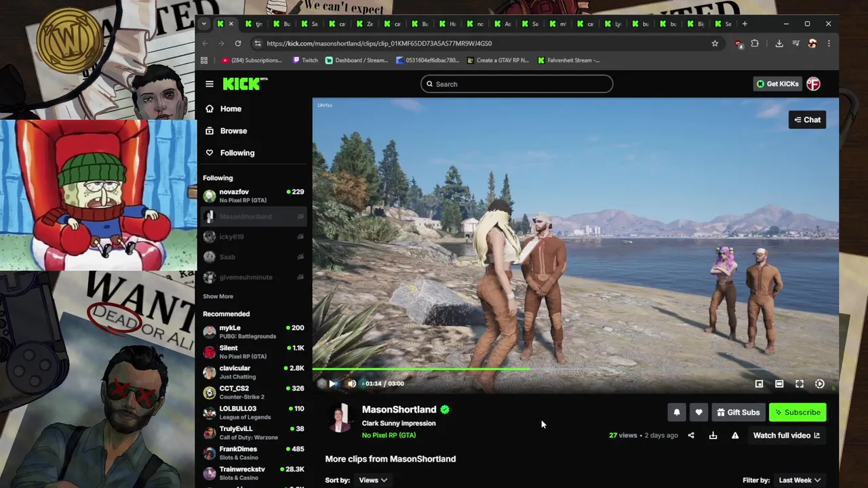Open Silent recommended channel
This screenshot has width=868, height=488.
click(x=254, y=352)
